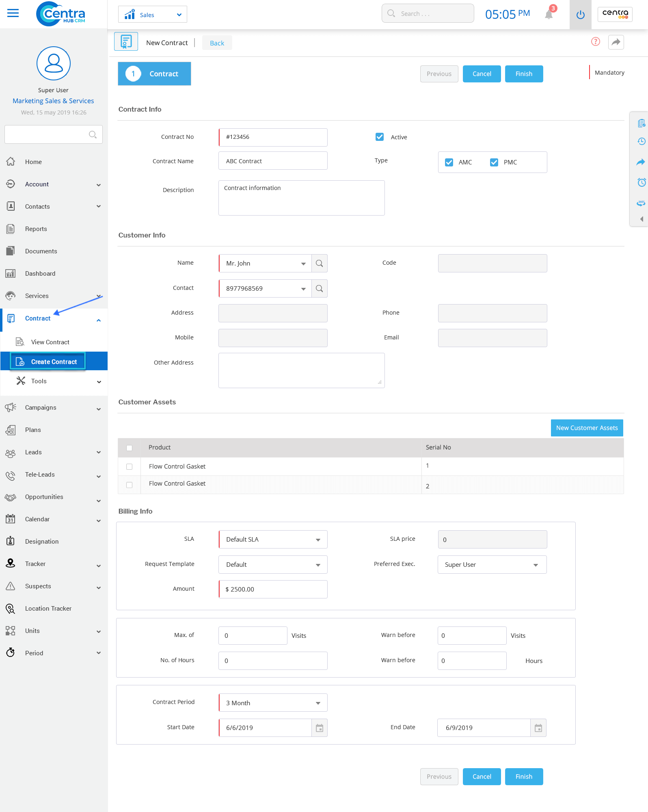Click the search icon next to Contact field

319,289
